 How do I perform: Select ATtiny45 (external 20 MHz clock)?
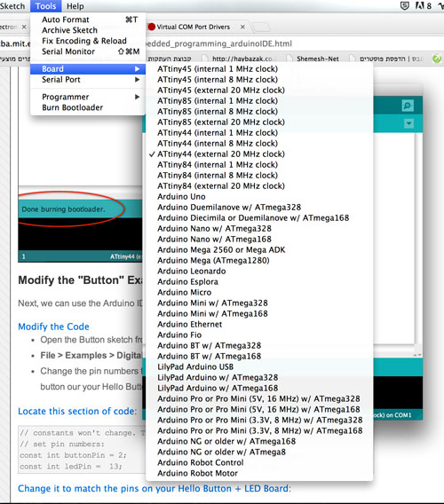259,90
